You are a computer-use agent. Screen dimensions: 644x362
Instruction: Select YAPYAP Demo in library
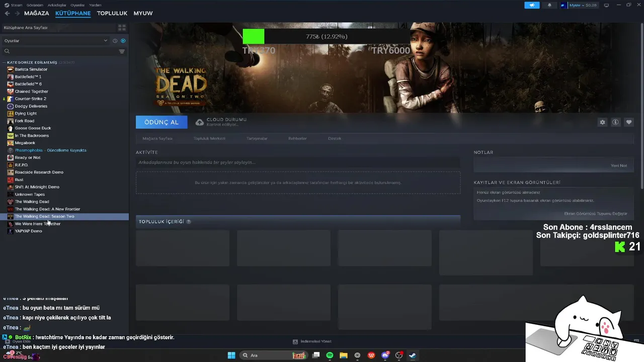point(64,231)
